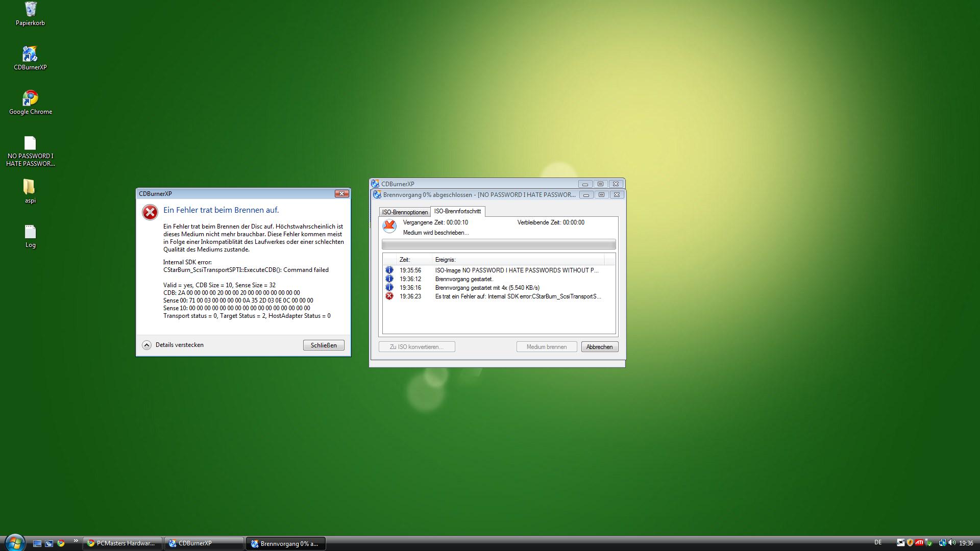Click the red error icon in the dialog
The height and width of the screenshot is (551, 980).
tap(150, 212)
